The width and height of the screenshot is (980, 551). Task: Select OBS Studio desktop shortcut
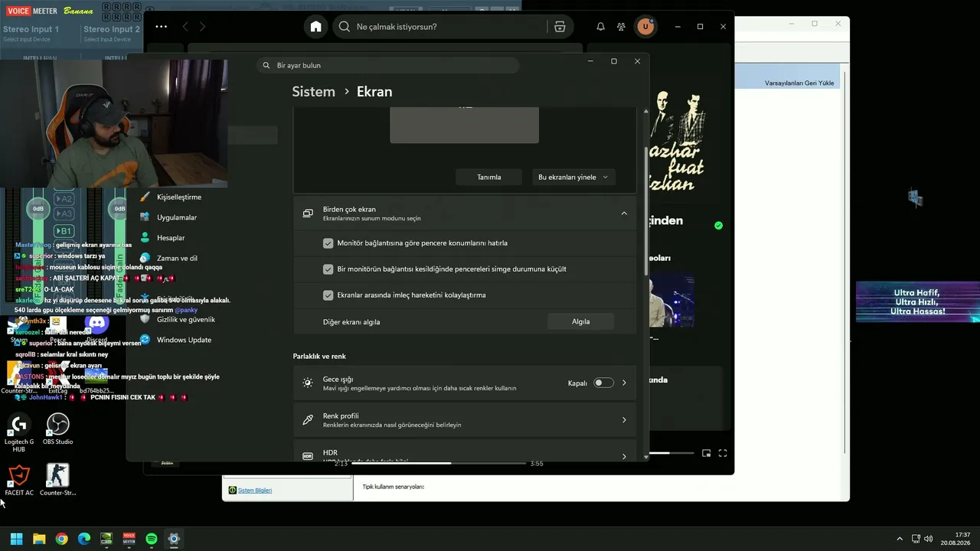click(57, 429)
